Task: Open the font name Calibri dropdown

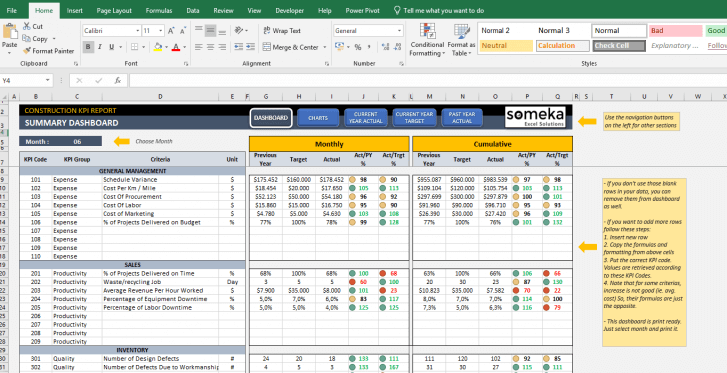Action: click(138, 31)
